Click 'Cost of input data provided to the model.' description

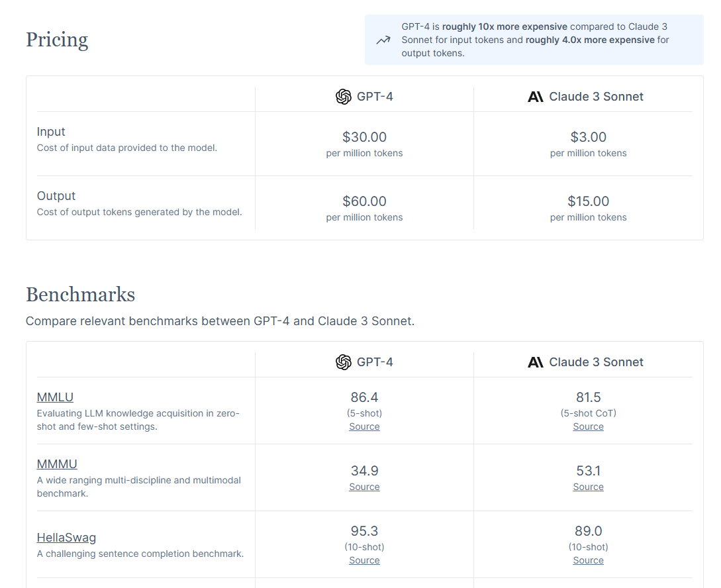click(127, 148)
